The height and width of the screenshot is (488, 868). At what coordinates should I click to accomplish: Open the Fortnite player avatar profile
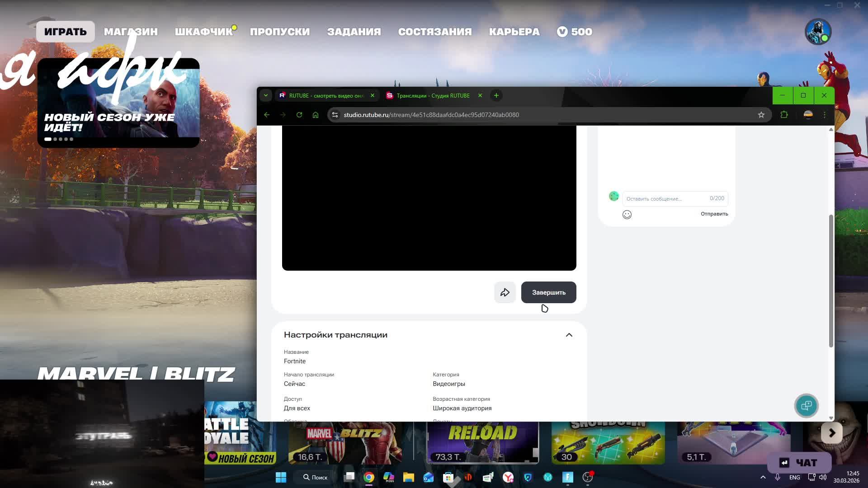(x=818, y=32)
